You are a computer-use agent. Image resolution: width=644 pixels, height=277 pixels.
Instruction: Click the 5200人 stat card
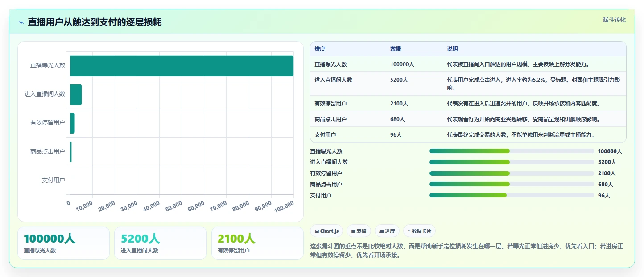161,243
